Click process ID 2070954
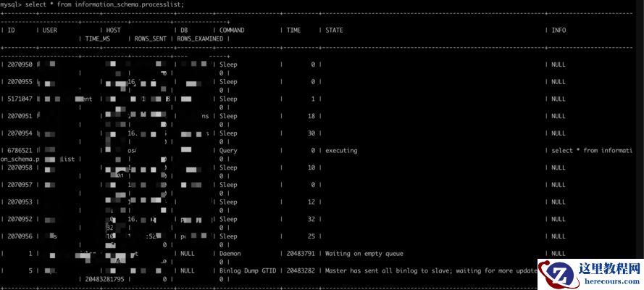Image resolution: width=644 pixels, height=290 pixels. click(20, 133)
